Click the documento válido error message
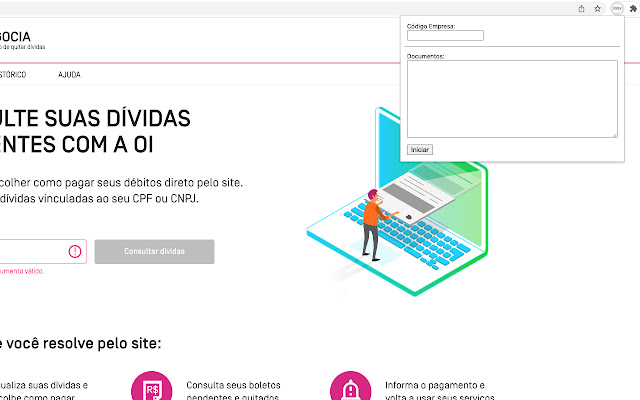The width and height of the screenshot is (640, 400). coord(22,271)
